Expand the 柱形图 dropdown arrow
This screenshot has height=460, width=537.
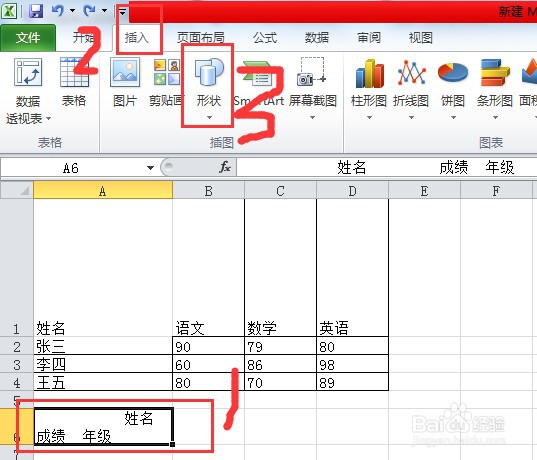[x=369, y=117]
